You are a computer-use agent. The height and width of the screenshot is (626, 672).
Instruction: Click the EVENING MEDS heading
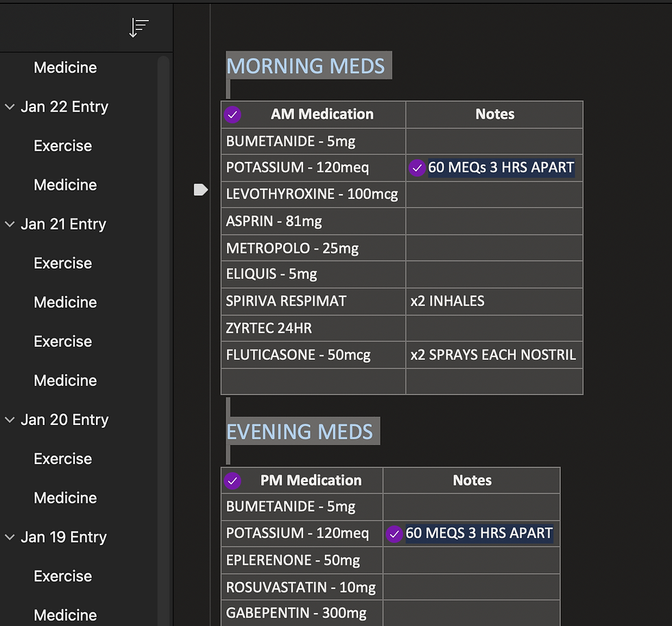(x=300, y=431)
